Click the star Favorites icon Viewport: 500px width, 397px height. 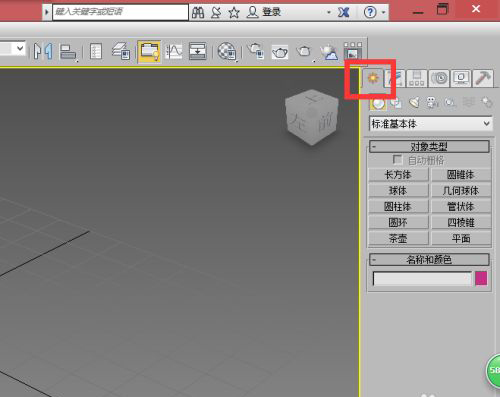[234, 13]
